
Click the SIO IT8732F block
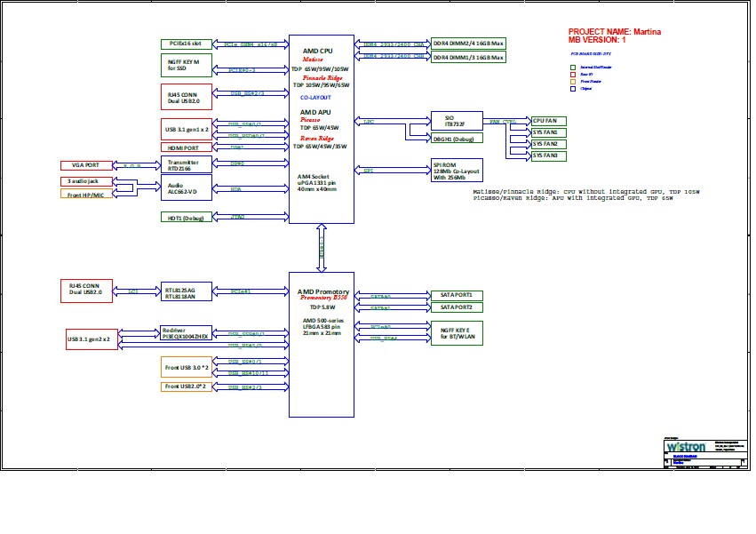pos(457,121)
